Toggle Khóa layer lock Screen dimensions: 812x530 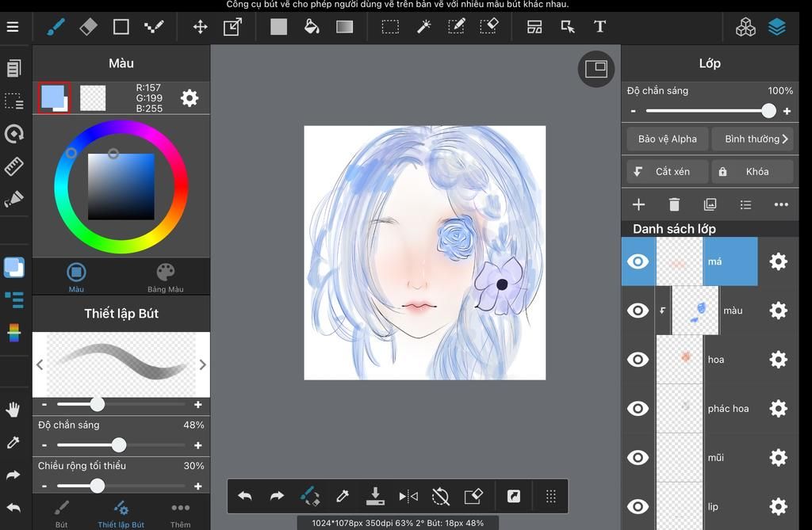point(753,171)
